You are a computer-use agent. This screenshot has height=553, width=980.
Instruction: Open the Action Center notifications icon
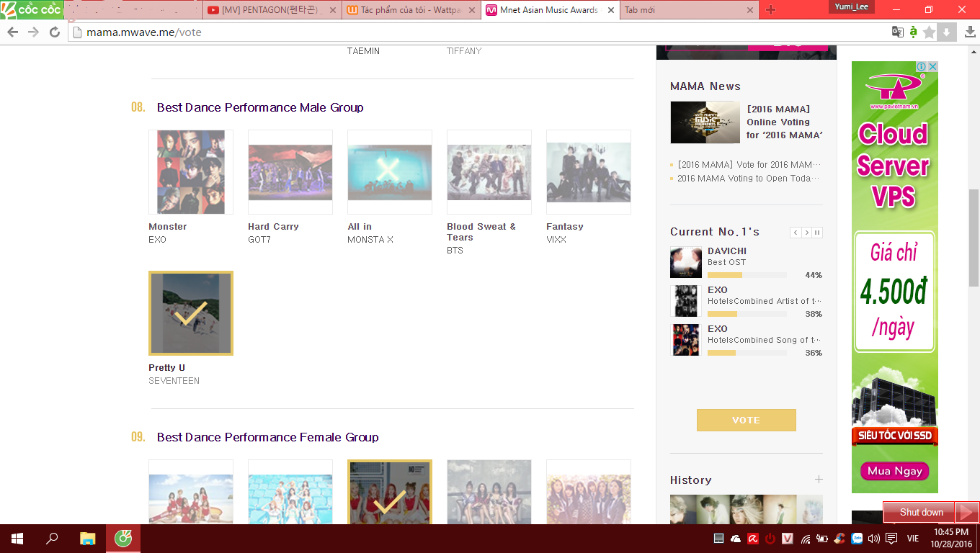[x=891, y=539]
